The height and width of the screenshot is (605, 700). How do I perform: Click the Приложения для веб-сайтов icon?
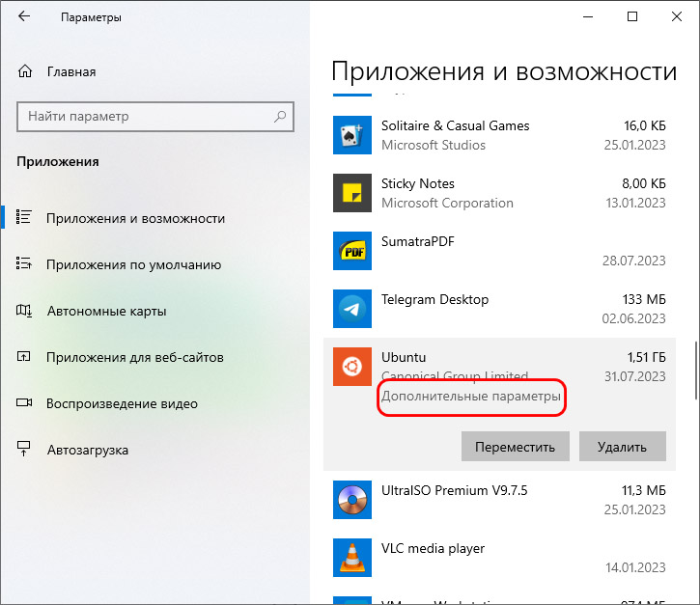(24, 356)
